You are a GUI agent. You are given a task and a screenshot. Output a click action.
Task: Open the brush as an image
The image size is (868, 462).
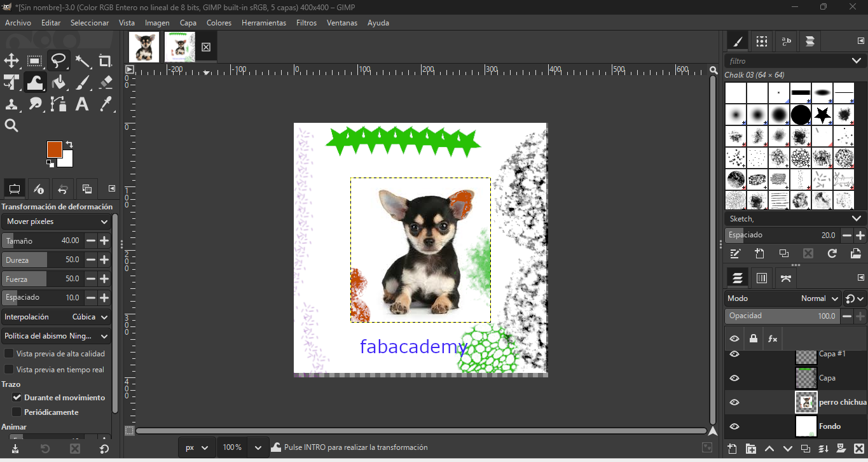856,253
